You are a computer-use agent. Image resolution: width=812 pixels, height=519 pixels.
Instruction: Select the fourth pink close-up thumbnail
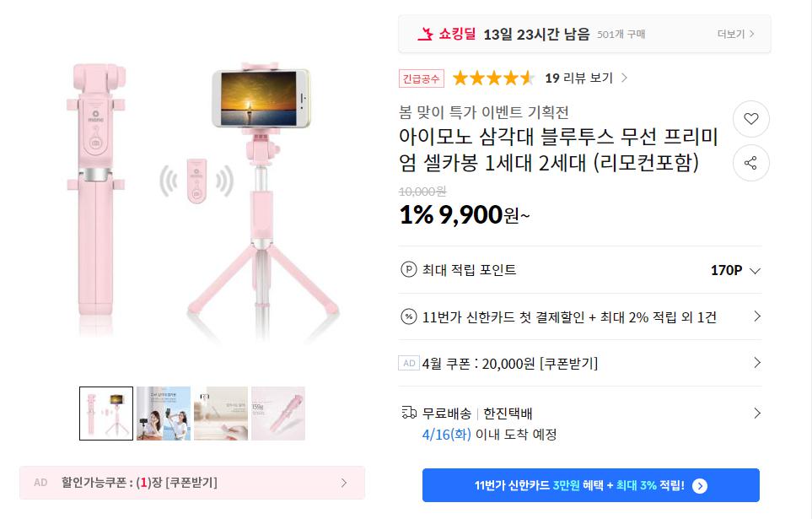278,414
